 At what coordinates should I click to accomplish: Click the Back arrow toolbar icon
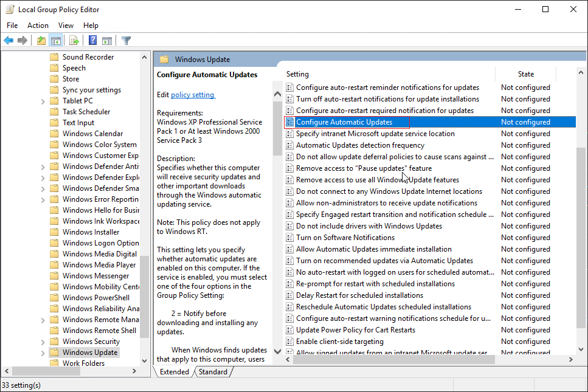pos(9,41)
